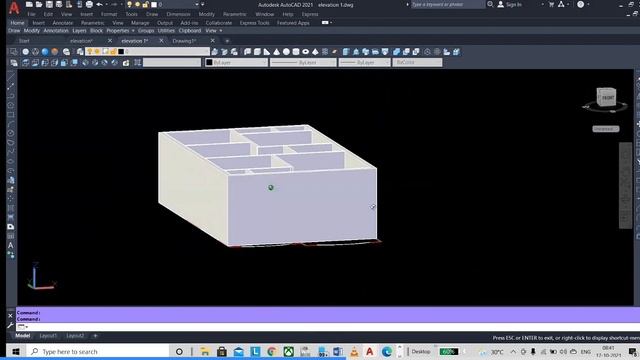Click the Windows Start button
This screenshot has width=640, height=360.
click(16, 351)
